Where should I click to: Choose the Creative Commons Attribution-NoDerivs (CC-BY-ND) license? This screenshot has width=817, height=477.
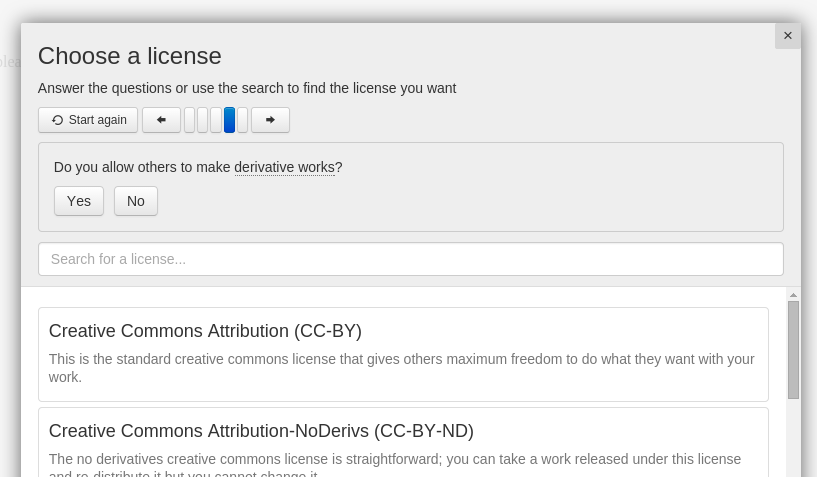261,431
